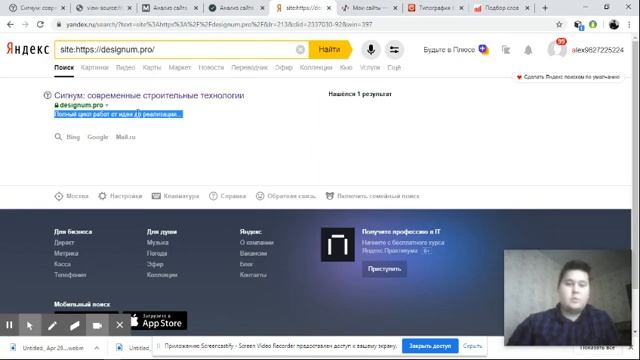Enable family search (Включить семейный поиск)
Viewport: 640px width, 360px height.
[372, 196]
